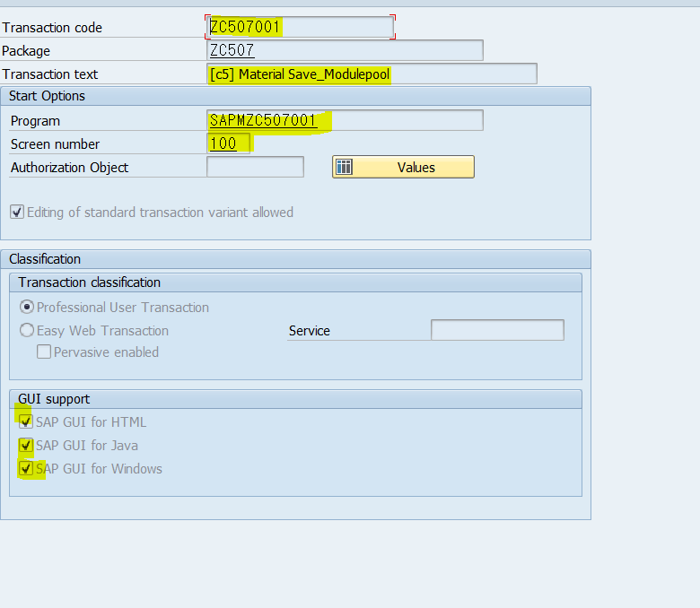Screen dimensions: 700x608
Task: Click the Service label
Action: (310, 331)
